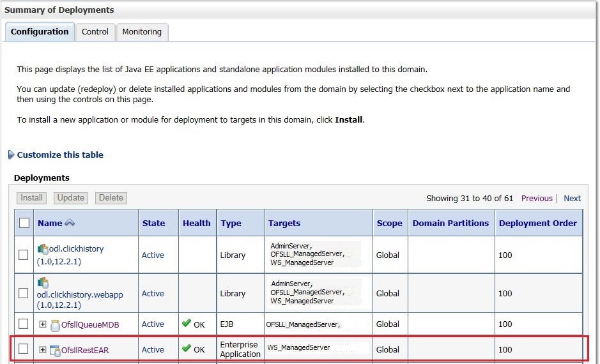Click the OfsllRestEAR application icon
This screenshot has width=600, height=364.
pos(55,351)
